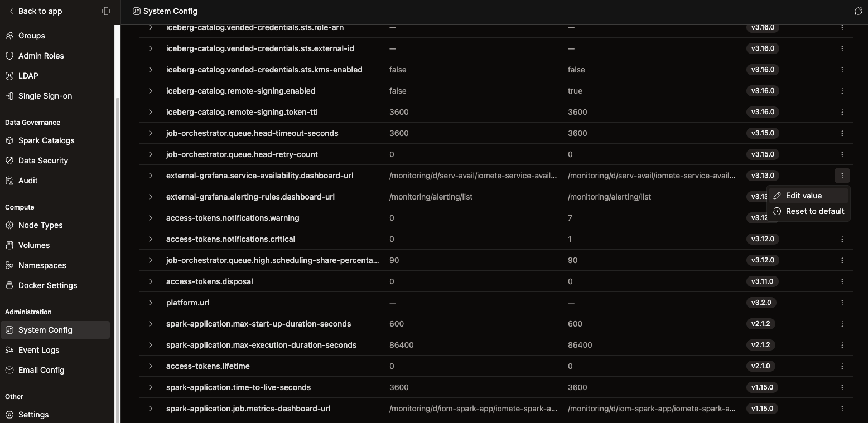Open the Namespaces page
The image size is (868, 423).
click(55, 265)
